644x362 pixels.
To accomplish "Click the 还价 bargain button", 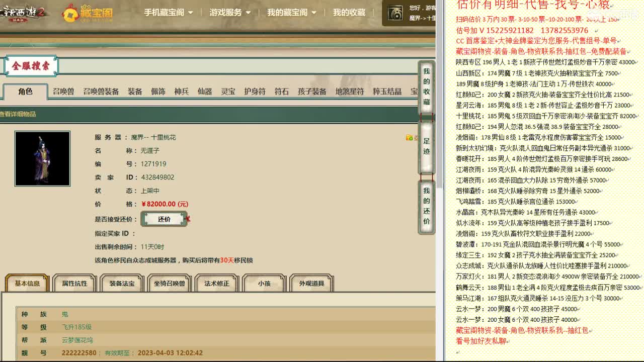I will pos(164,219).
